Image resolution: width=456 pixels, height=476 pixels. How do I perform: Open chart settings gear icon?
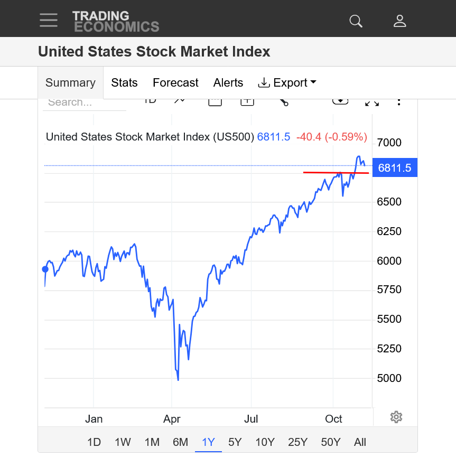point(396,417)
